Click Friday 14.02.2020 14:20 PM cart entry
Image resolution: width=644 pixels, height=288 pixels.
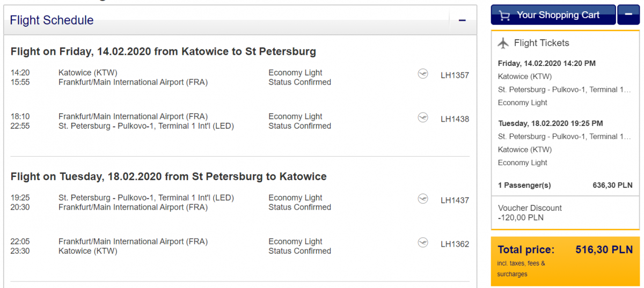pyautogui.click(x=546, y=63)
